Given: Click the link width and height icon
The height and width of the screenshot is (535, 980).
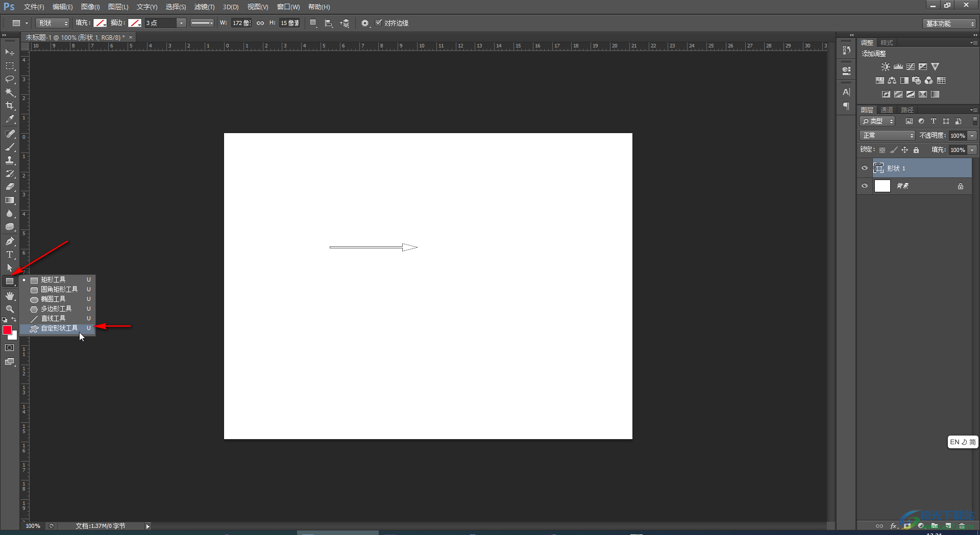Looking at the screenshot, I should [260, 23].
